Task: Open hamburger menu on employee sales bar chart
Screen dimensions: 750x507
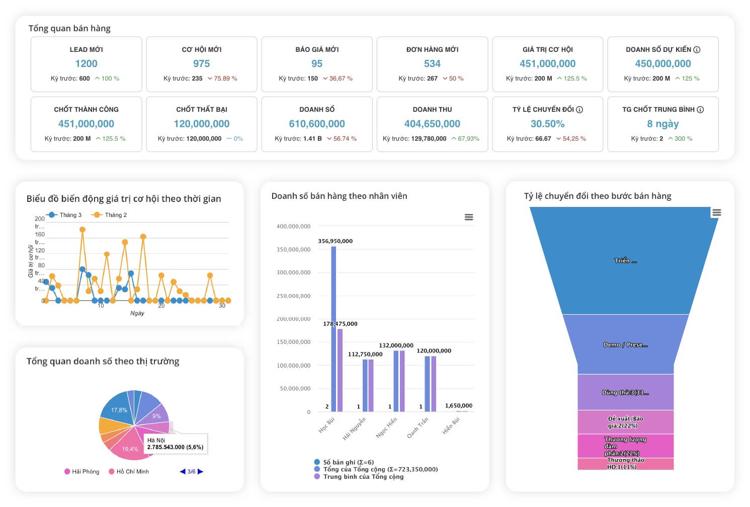Action: (x=468, y=217)
